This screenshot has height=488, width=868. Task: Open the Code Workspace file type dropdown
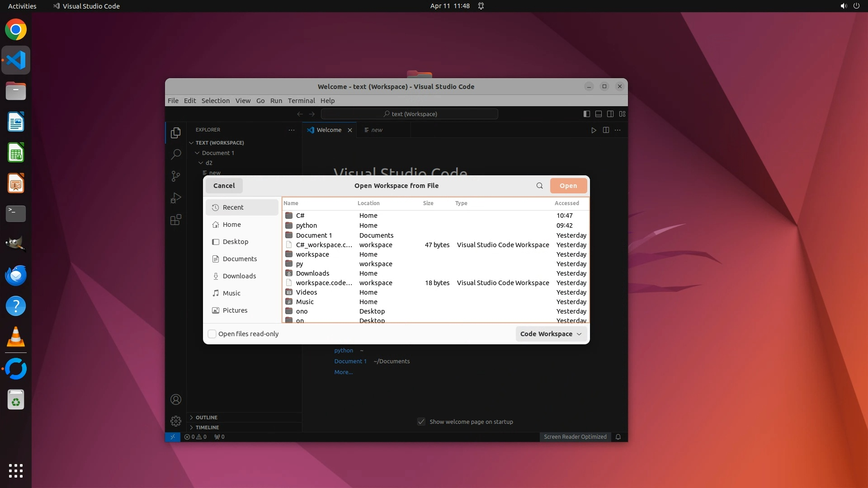[x=551, y=334]
